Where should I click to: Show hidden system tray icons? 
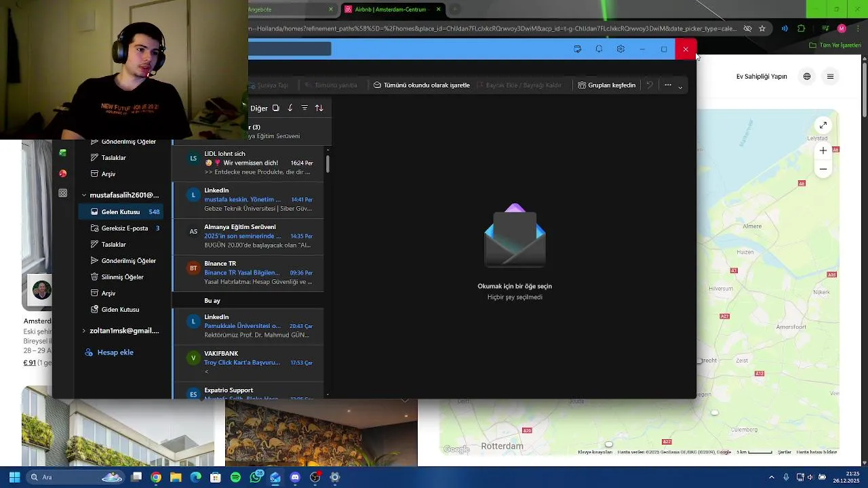[772, 477]
